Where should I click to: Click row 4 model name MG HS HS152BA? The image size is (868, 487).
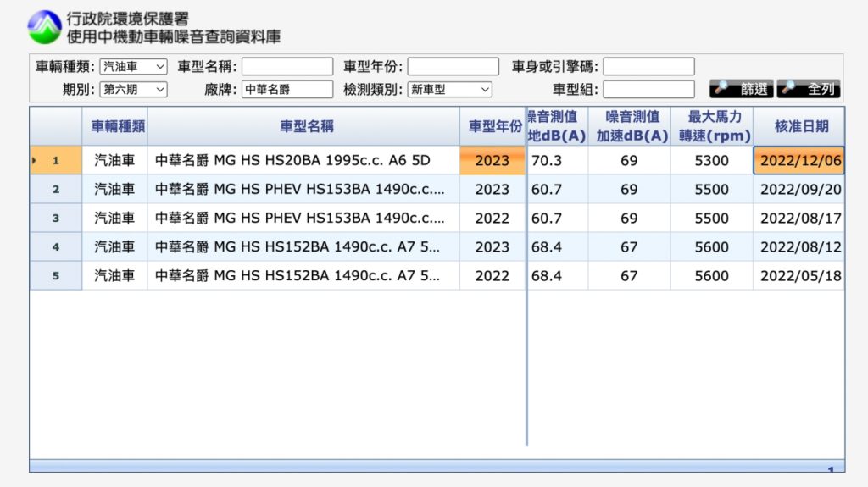pyautogui.click(x=304, y=246)
